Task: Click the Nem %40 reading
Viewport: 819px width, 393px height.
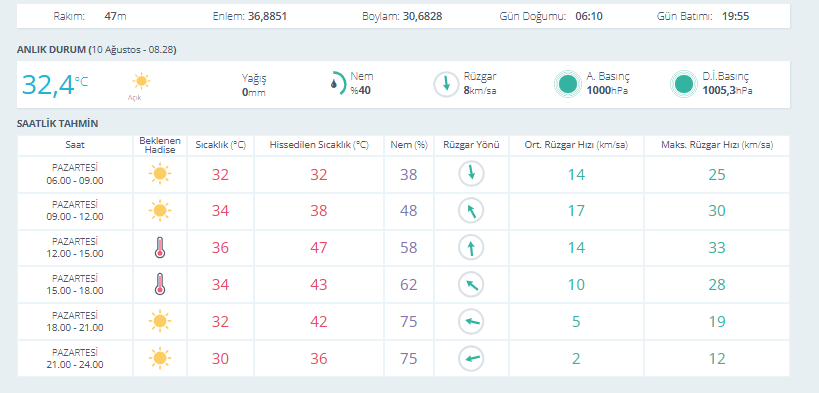Action: 361,84
